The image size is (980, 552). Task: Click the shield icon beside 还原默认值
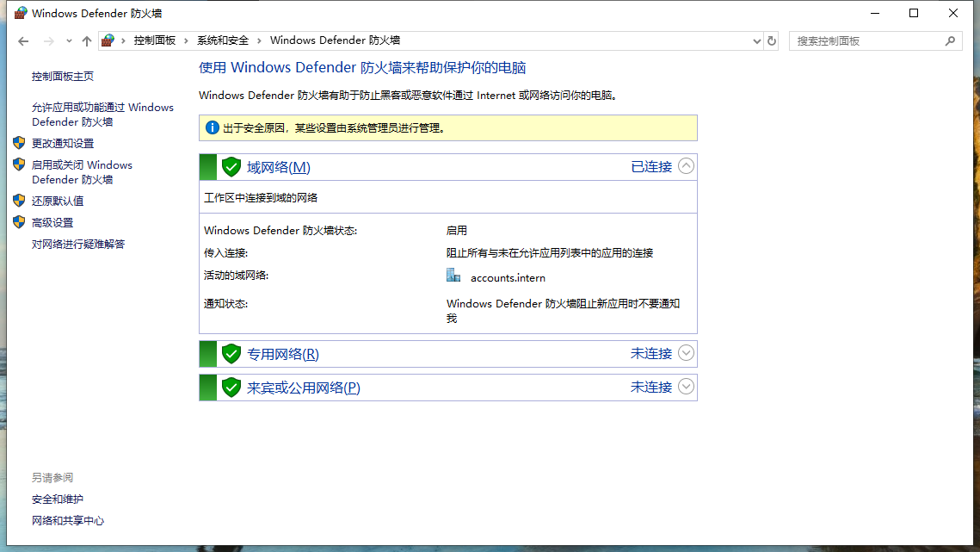point(19,201)
